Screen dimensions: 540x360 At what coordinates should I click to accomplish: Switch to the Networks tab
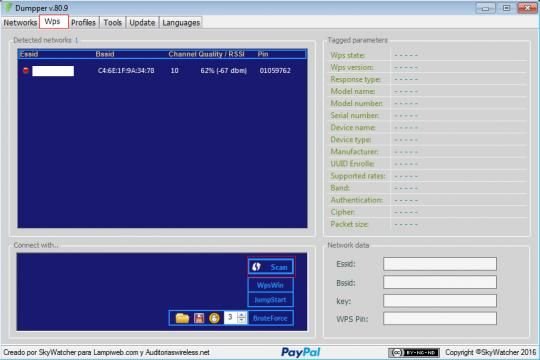coord(20,23)
